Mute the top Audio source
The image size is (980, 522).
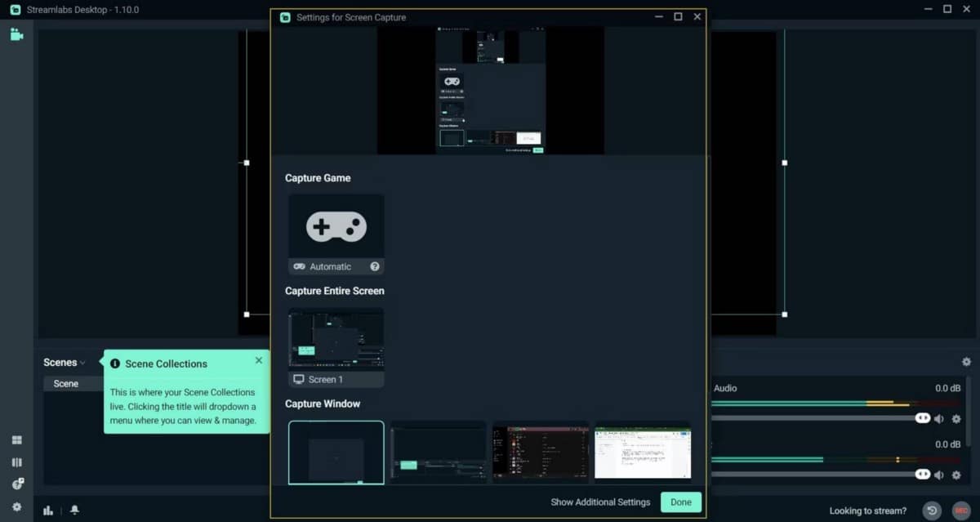click(x=938, y=419)
